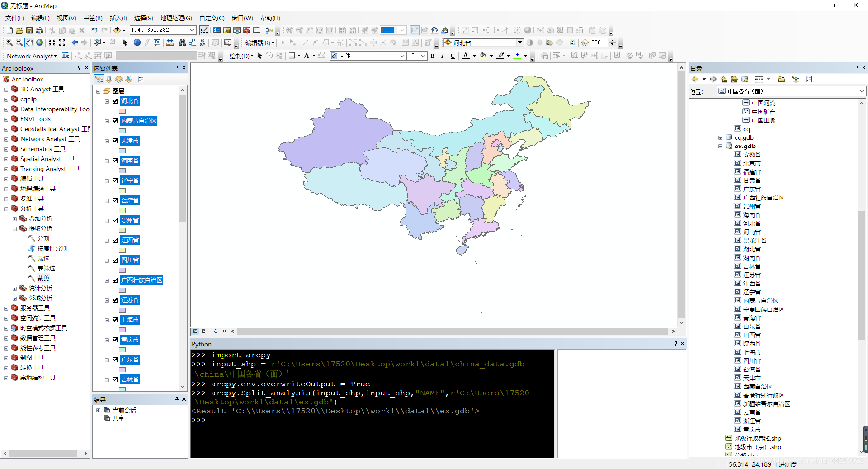Open the 河北省 layer selector dropdown
The width and height of the screenshot is (868, 469).
tap(520, 43)
